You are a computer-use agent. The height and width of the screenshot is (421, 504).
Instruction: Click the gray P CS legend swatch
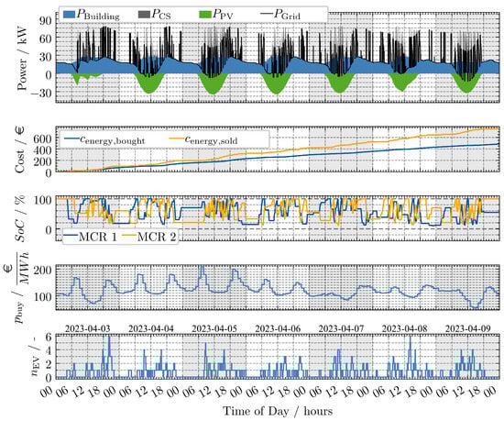[144, 15]
